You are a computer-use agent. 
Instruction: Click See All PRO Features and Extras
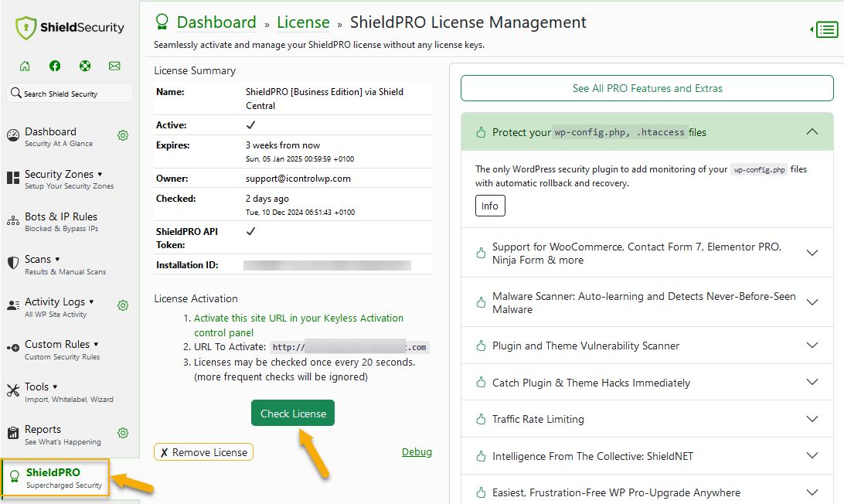pos(647,88)
